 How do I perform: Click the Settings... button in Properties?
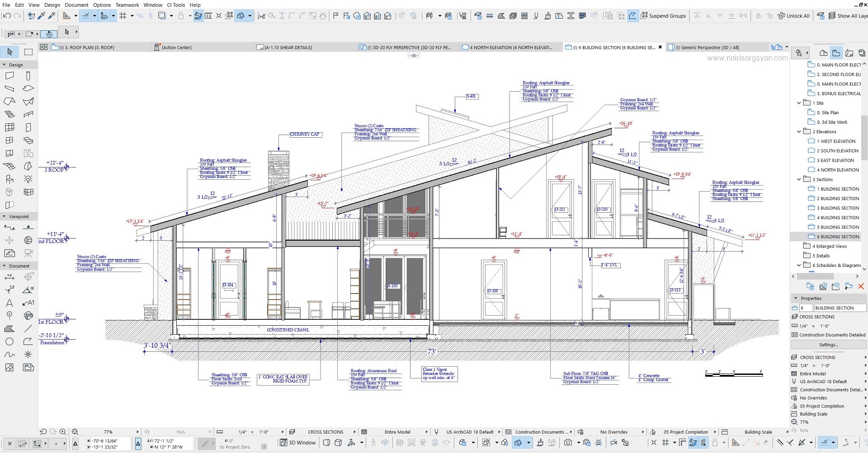tap(828, 345)
